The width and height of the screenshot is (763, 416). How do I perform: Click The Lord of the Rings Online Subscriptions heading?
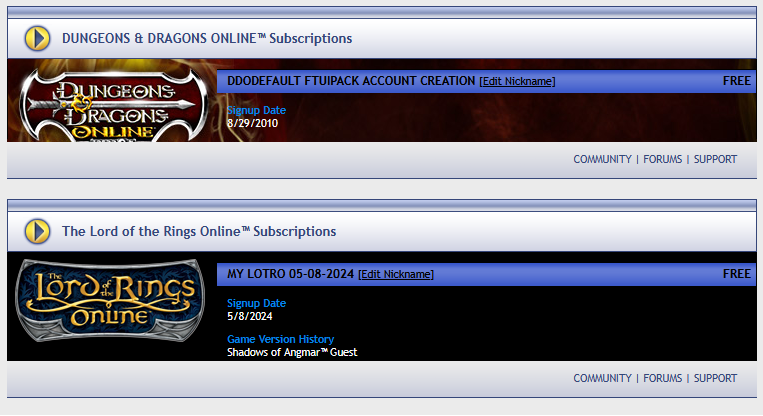pyautogui.click(x=199, y=232)
